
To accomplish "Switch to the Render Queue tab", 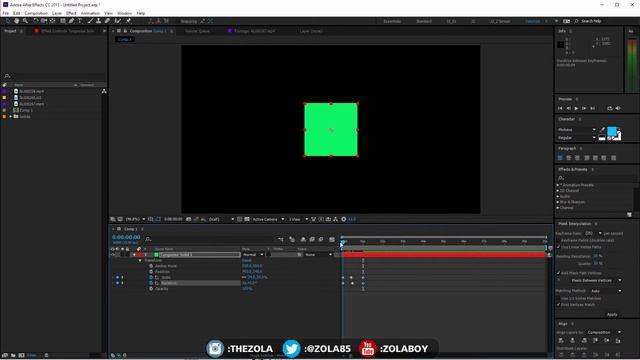I will (198, 31).
